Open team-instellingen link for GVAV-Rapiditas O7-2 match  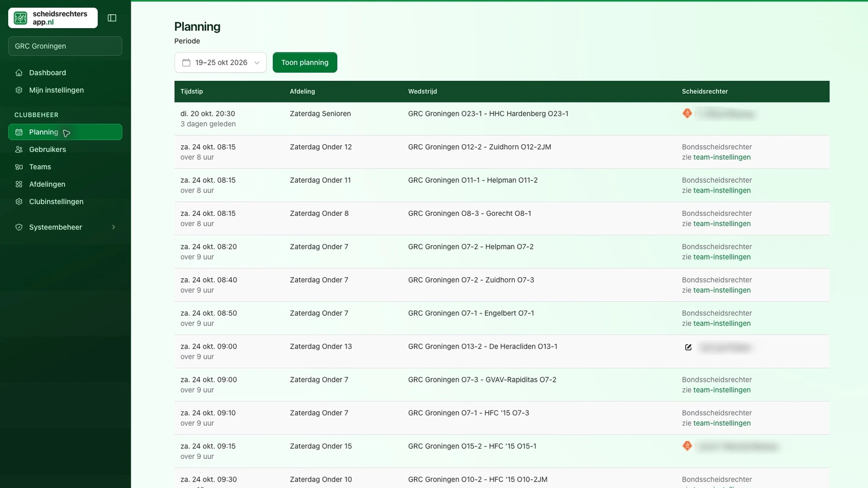point(722,390)
